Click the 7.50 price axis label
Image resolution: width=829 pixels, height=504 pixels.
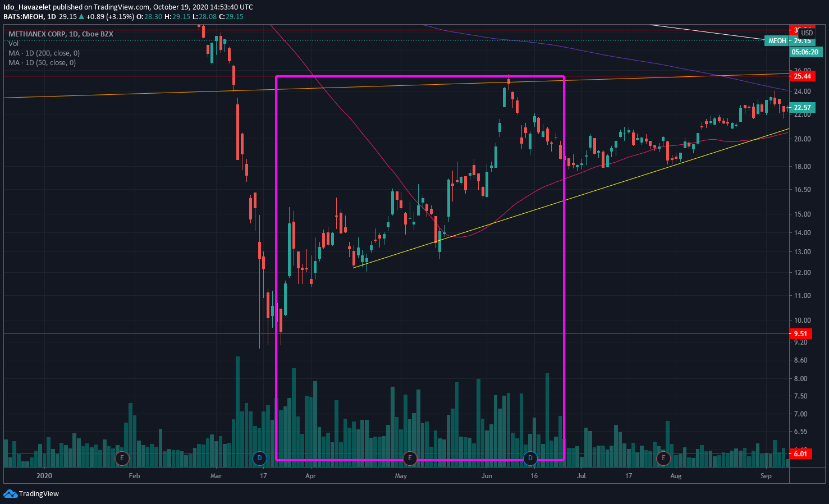pos(800,396)
